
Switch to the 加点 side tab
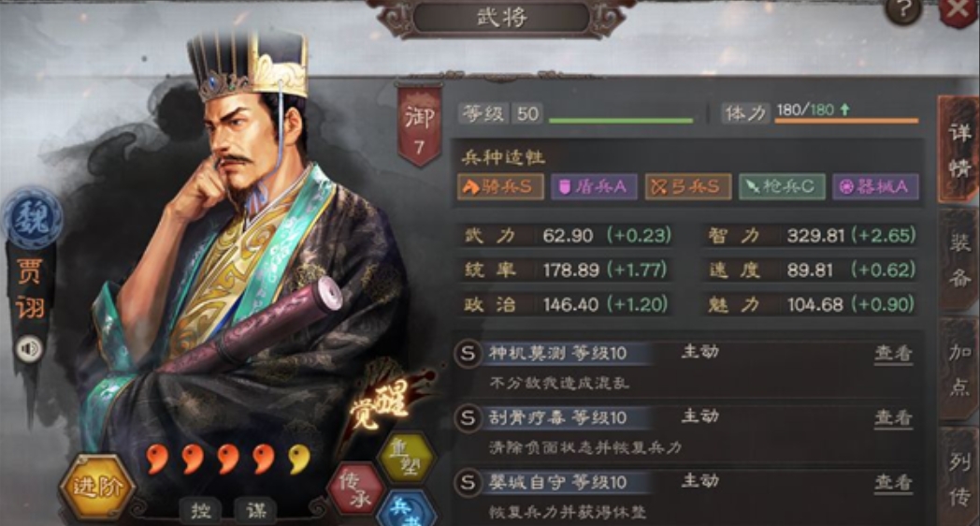pos(959,369)
